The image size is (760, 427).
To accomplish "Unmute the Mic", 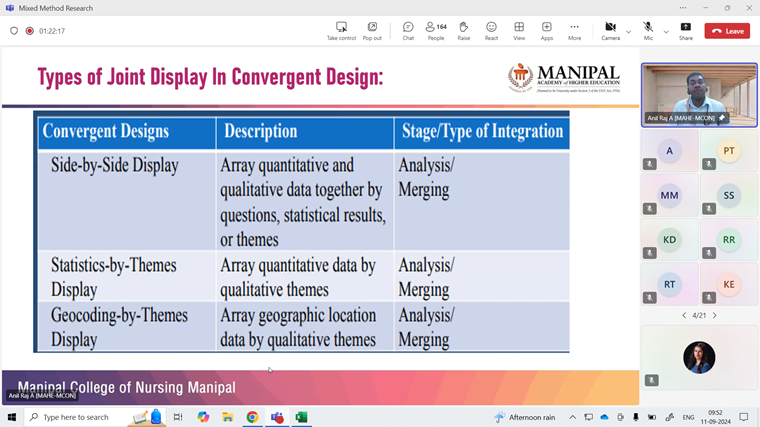I will tap(648, 31).
